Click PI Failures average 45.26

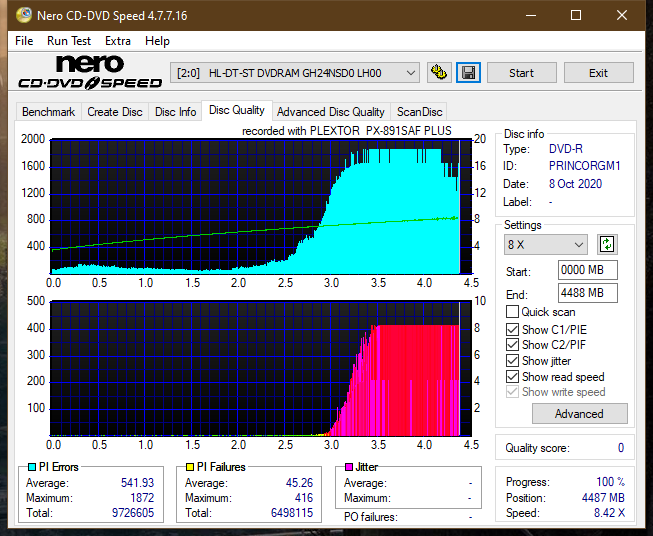(299, 482)
